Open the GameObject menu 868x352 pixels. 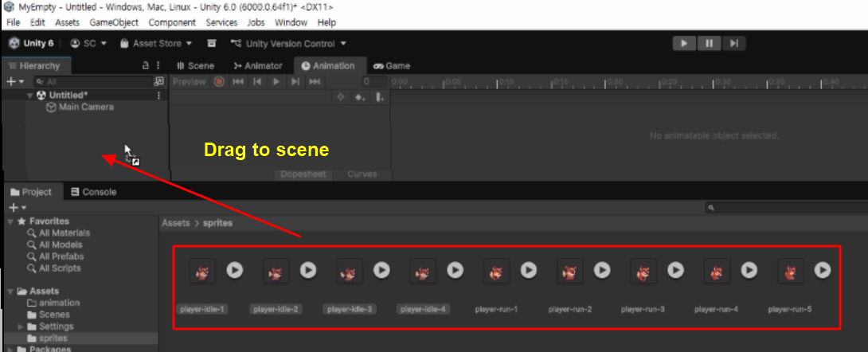click(114, 22)
